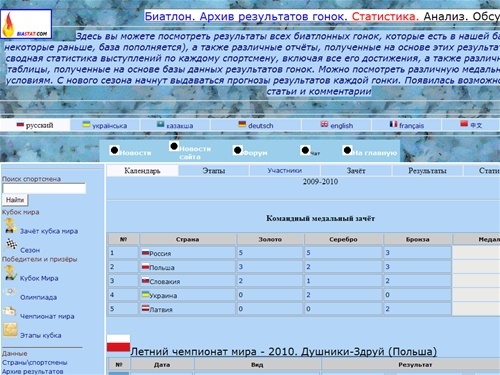Click the Словакия country name
The image size is (500, 375).
click(165, 282)
